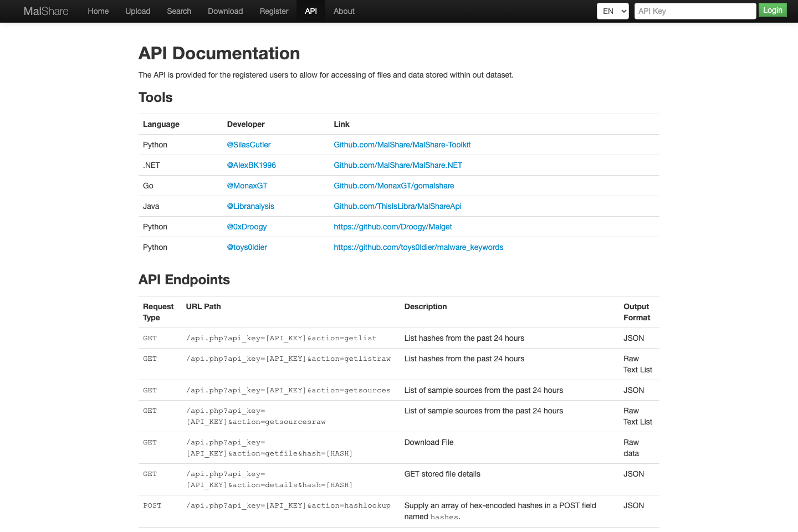Viewport: 798px width, 532px height.
Task: Click in the API Key input field
Action: click(x=695, y=11)
